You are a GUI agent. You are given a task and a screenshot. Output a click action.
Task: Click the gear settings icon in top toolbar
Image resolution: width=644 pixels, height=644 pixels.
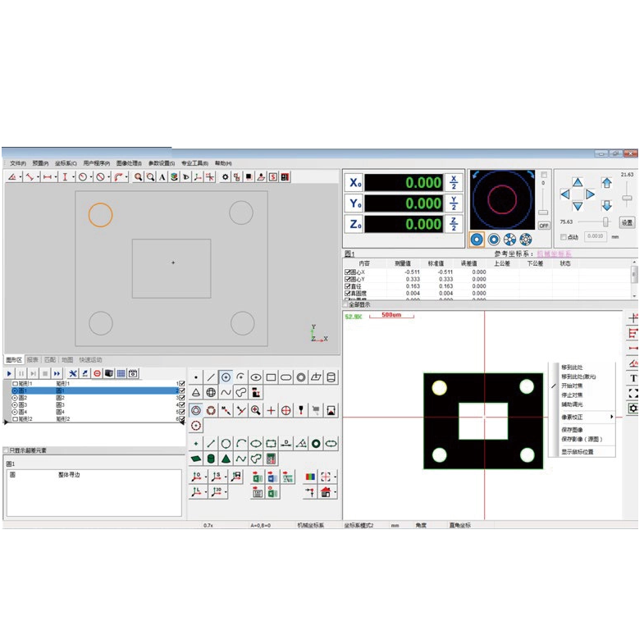click(226, 177)
